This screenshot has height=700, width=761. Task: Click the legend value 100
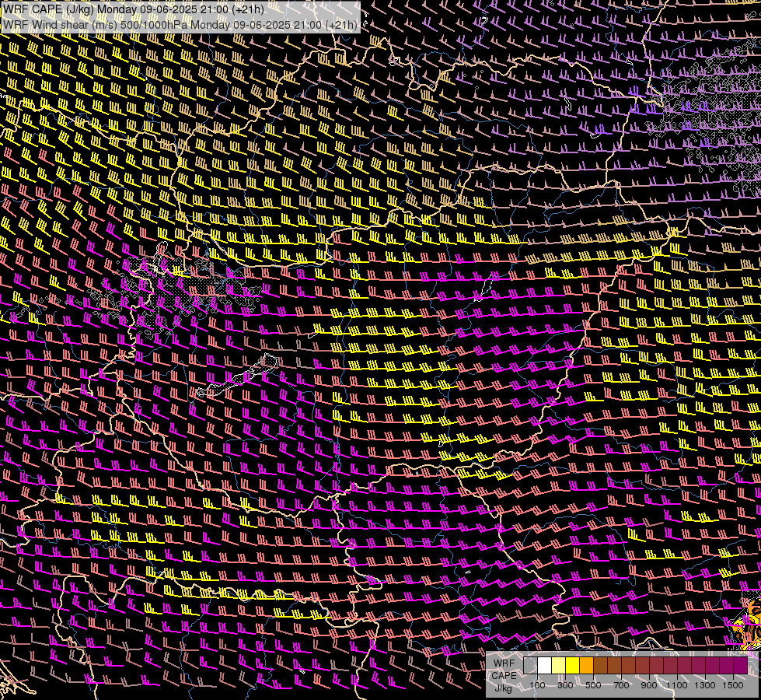pos(537,685)
